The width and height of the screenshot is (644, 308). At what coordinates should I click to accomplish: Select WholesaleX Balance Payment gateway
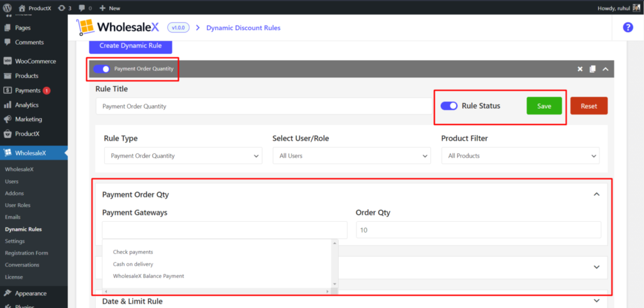point(148,276)
